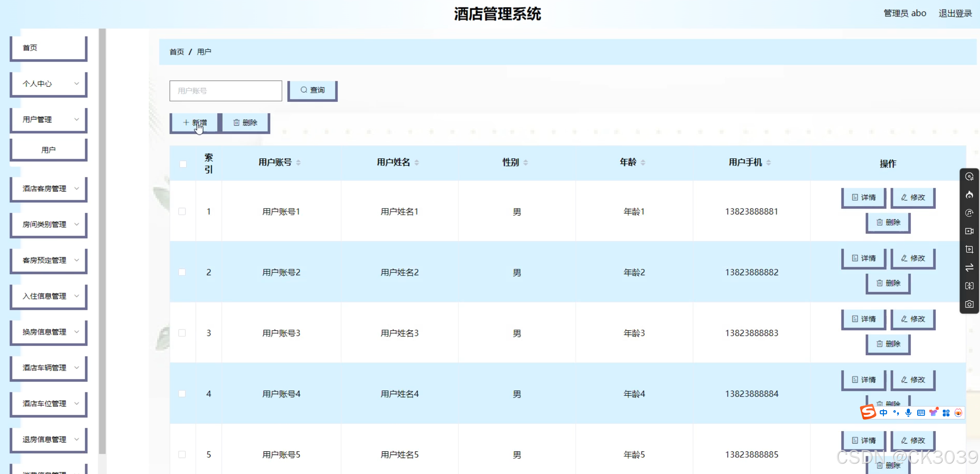Open the 首页 sidebar menu item
This screenshot has height=474, width=980.
pos(49,48)
